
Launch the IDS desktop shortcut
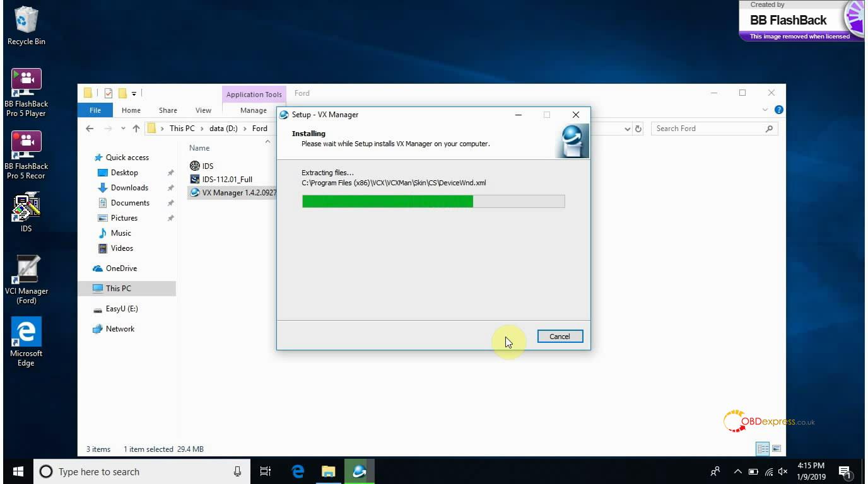(26, 208)
